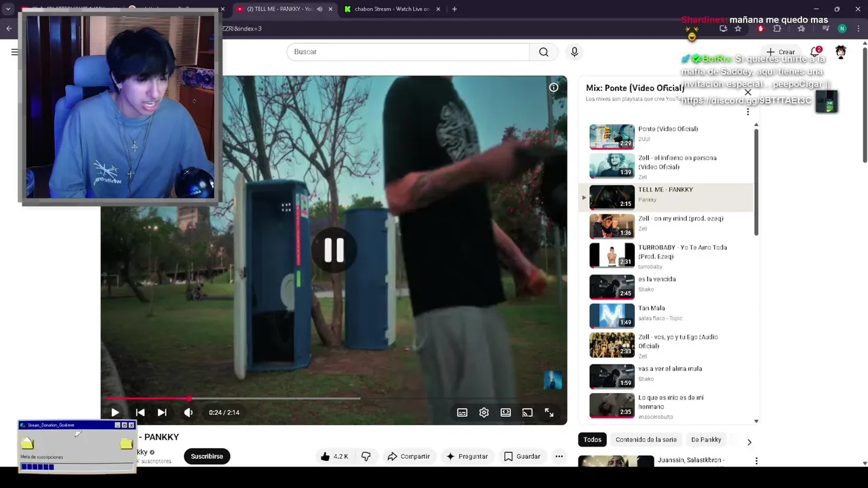The width and height of the screenshot is (868, 488).
Task: Open Mix playlist options menu
Action: 748,111
